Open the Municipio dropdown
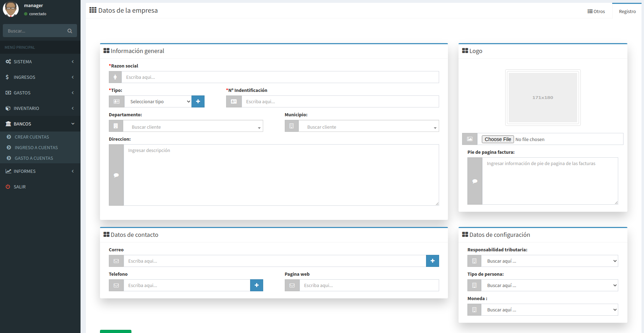This screenshot has height=333, width=644. (368, 127)
